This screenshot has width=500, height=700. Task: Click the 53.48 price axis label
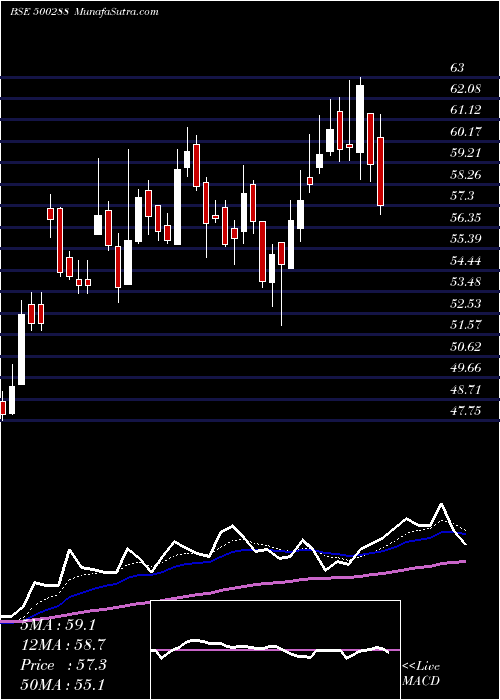(x=466, y=282)
